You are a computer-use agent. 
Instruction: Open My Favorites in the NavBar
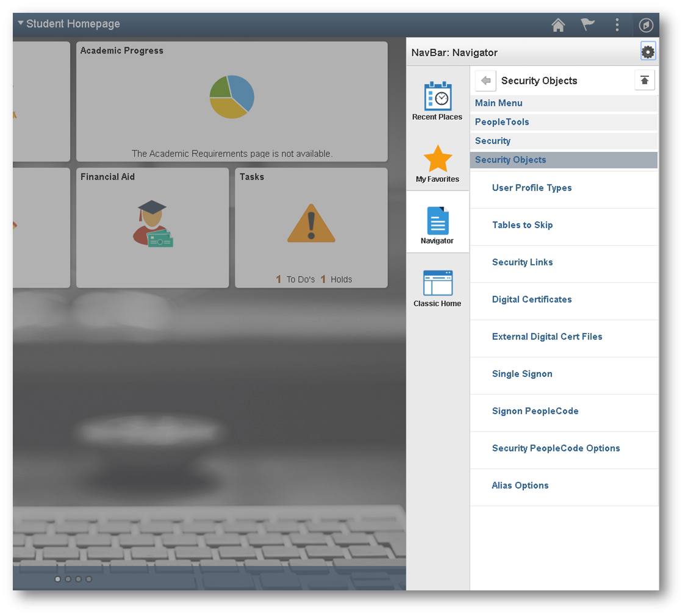[437, 162]
